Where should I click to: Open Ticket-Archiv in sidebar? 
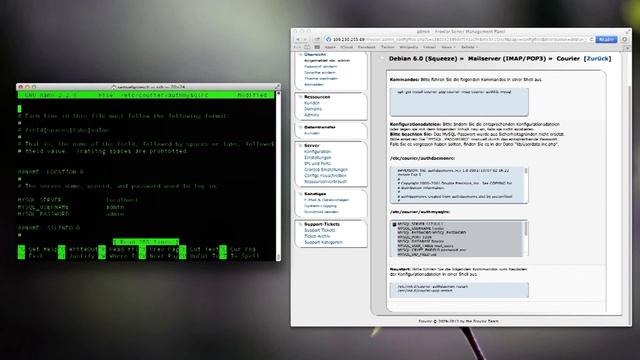[317, 236]
